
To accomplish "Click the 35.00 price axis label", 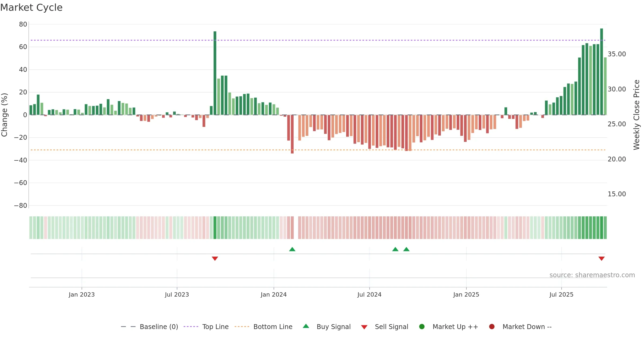I will tap(617, 54).
